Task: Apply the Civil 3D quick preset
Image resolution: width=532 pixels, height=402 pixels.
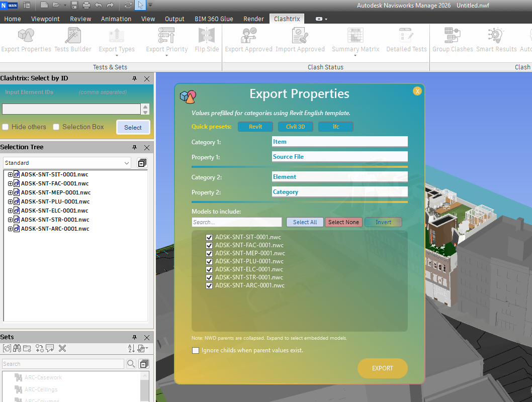Action: pyautogui.click(x=296, y=127)
